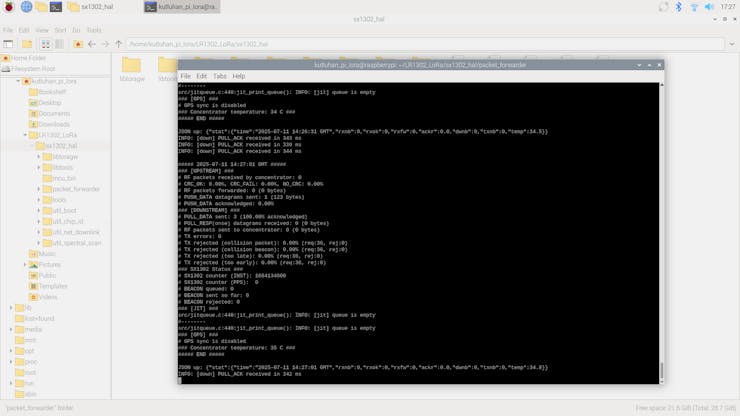
Task: Open the Raspberry Pi applications menu
Action: click(9, 7)
